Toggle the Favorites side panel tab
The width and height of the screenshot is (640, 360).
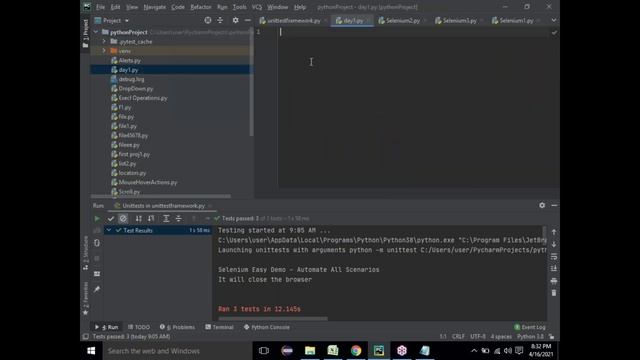pos(85,298)
